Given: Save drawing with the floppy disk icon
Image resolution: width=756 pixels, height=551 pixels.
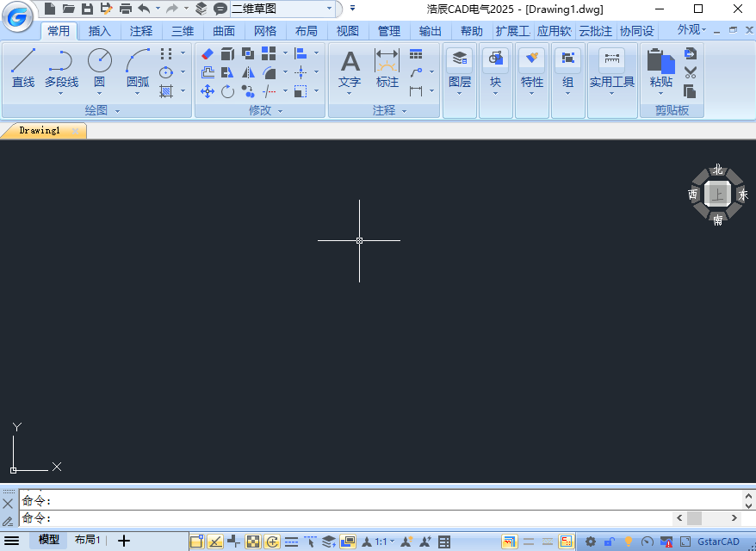Looking at the screenshot, I should 87,9.
